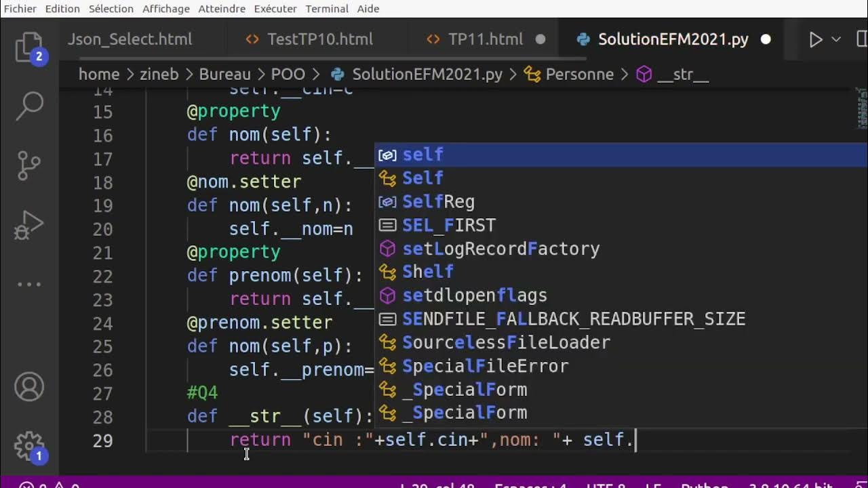
Task: Click SolutionEFM2021.py in the breadcrumb
Action: tap(427, 75)
